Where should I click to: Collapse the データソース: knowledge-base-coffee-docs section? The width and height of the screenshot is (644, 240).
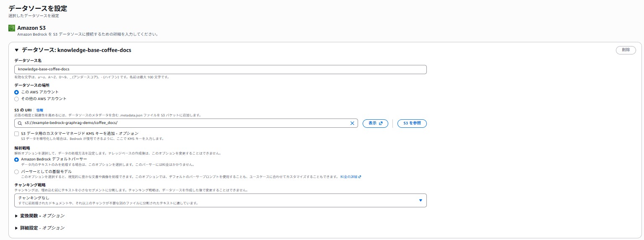[17, 50]
